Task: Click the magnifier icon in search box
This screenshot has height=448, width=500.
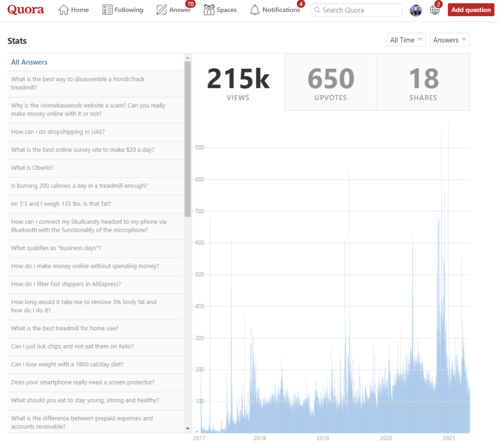Action: [x=317, y=10]
